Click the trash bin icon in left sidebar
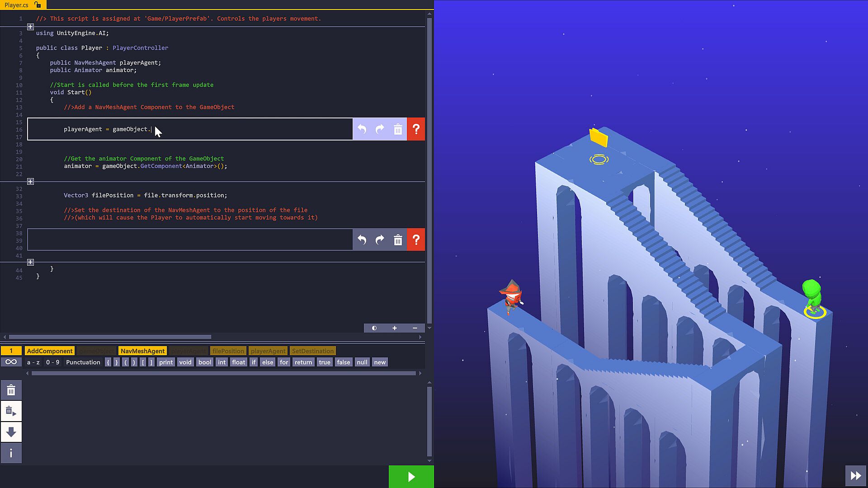Image resolution: width=868 pixels, height=488 pixels. [x=11, y=390]
